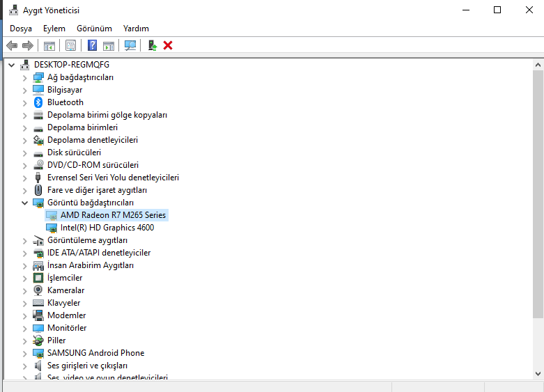This screenshot has width=544, height=392.
Task: Click the red X Uninstall device icon
Action: [x=168, y=45]
